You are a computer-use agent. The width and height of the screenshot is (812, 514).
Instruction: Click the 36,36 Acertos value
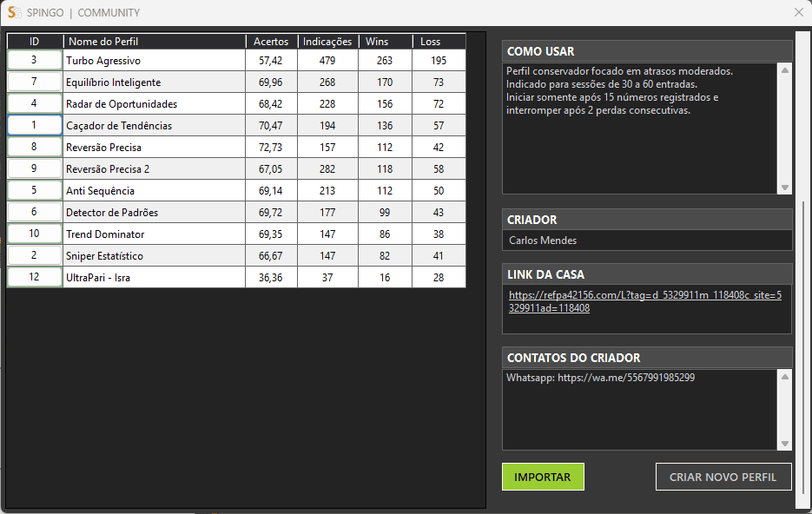(x=271, y=278)
